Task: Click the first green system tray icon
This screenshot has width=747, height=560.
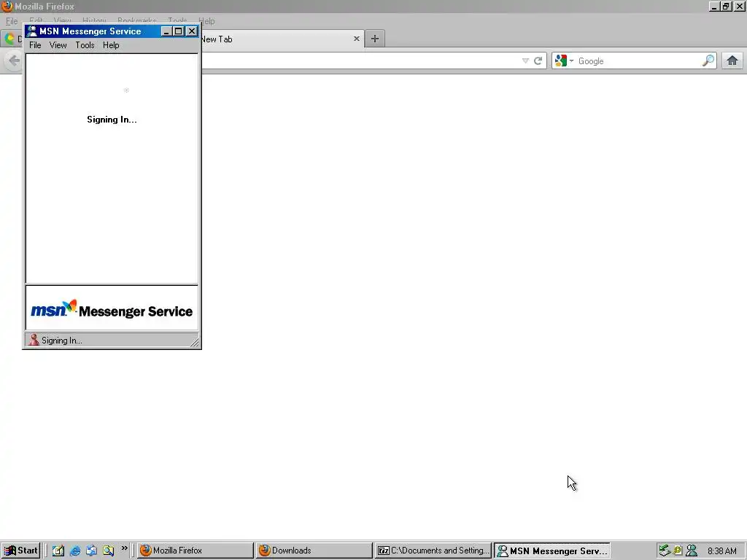Action: point(665,551)
